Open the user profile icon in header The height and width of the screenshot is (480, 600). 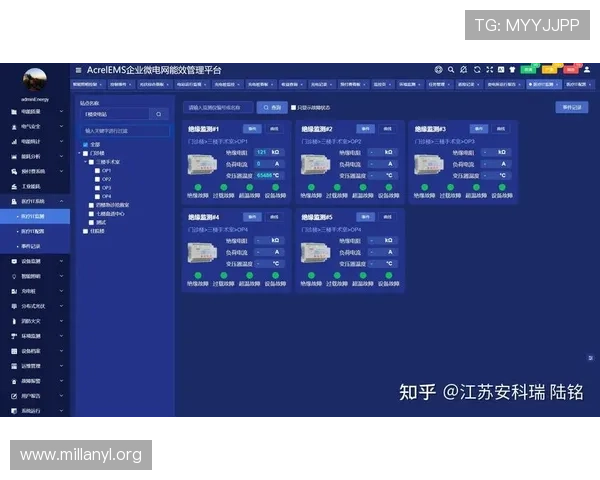click(x=587, y=70)
